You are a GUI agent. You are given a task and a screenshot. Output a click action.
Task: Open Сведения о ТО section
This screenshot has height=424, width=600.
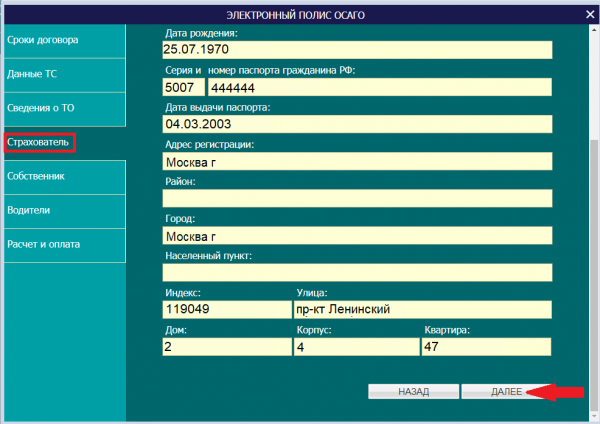click(65, 109)
